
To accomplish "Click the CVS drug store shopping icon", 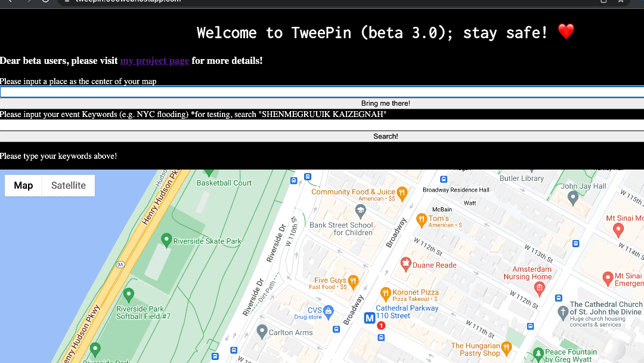I will coord(328,312).
